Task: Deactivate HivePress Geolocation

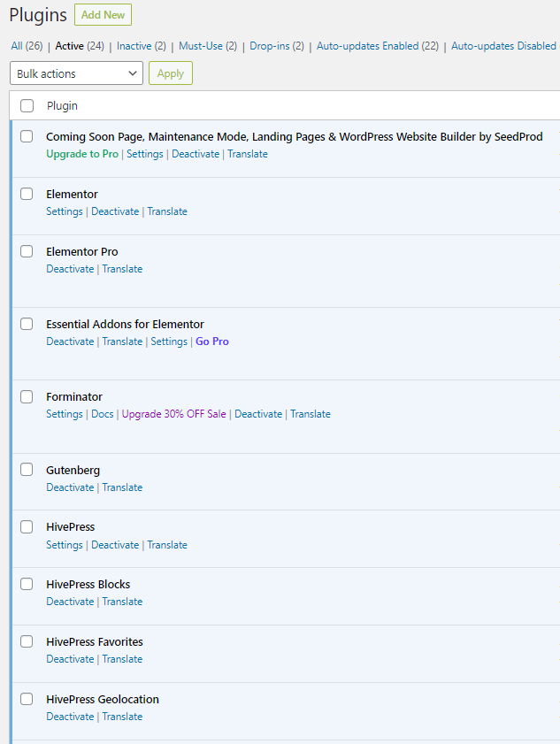Action: 70,717
